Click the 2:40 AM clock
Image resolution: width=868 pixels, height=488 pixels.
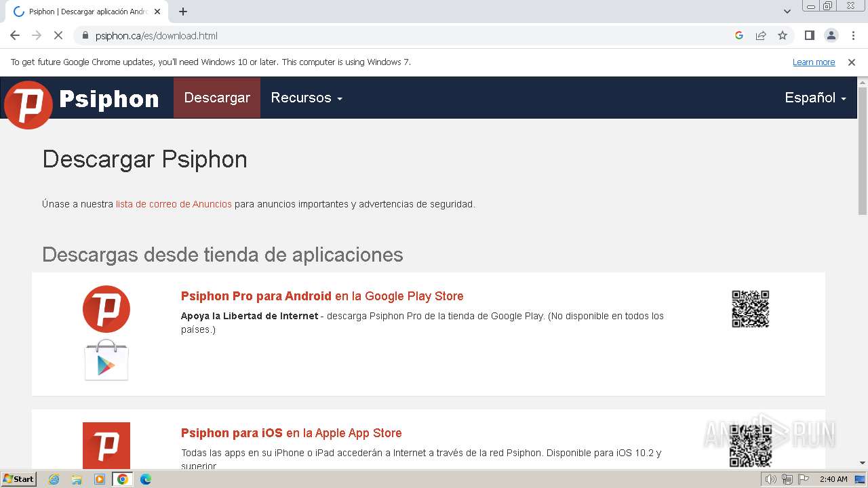pos(833,479)
